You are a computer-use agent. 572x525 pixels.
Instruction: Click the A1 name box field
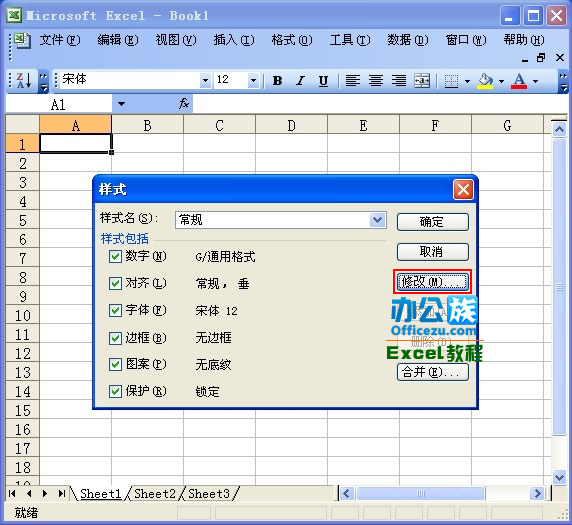[58, 105]
